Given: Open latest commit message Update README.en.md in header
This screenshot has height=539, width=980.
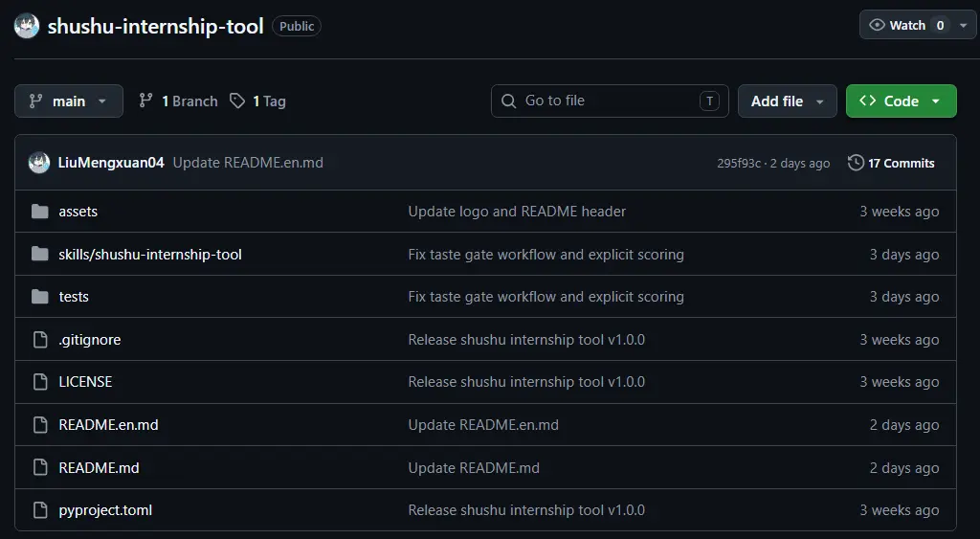Looking at the screenshot, I should pos(248,163).
